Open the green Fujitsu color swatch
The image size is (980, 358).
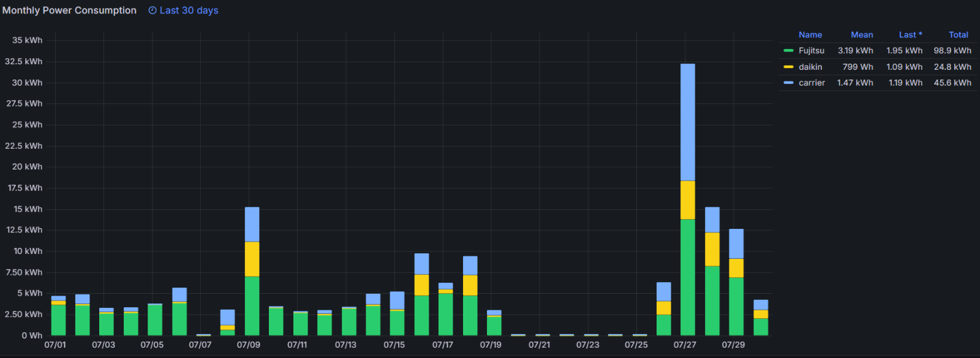[788, 51]
